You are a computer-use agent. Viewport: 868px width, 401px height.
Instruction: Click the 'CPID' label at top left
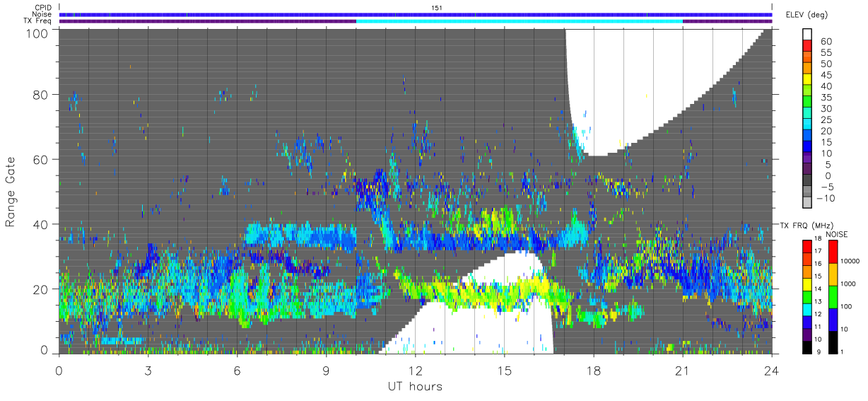(43, 7)
